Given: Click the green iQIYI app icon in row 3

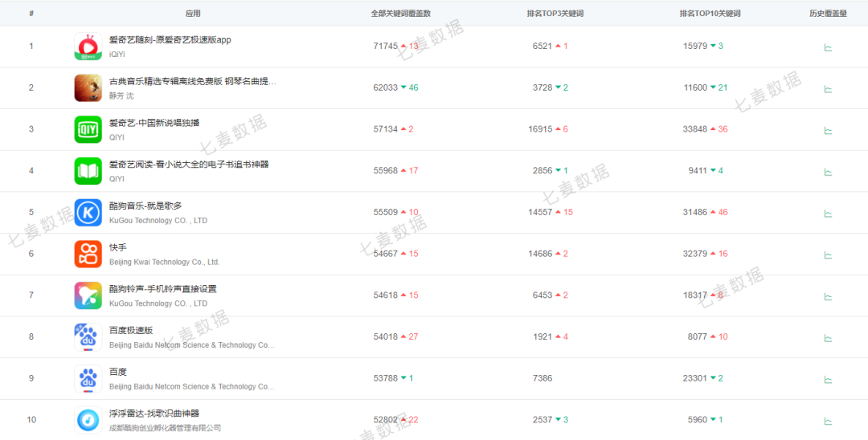Looking at the screenshot, I should (x=88, y=129).
